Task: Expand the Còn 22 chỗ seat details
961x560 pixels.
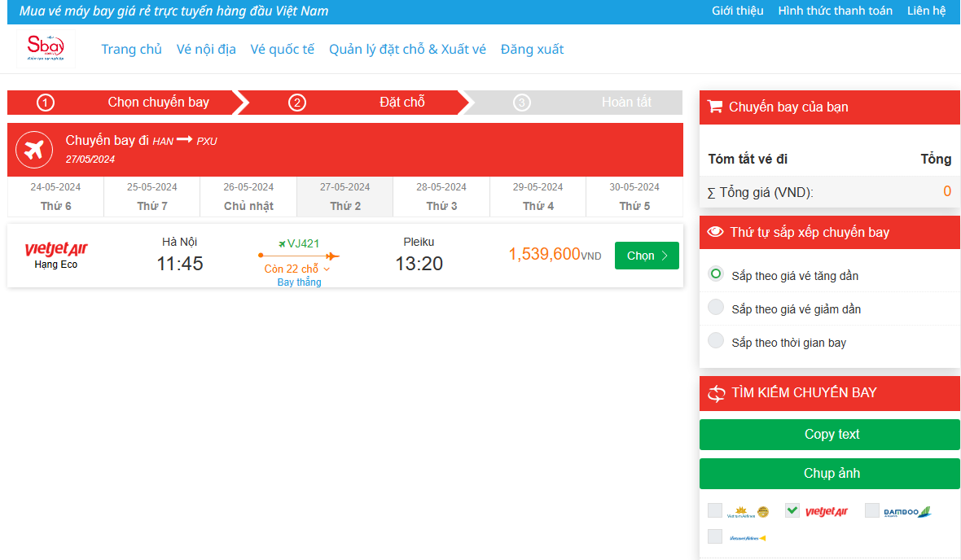Action: (297, 269)
